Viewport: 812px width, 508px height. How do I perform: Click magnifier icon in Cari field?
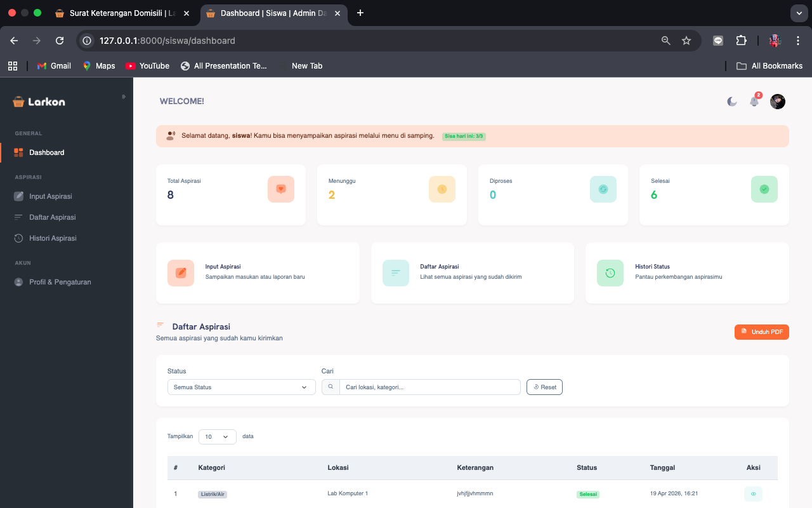[331, 387]
